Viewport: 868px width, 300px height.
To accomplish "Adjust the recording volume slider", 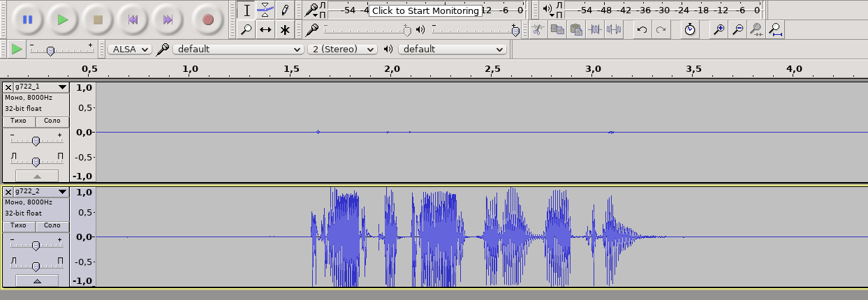I will [x=366, y=29].
